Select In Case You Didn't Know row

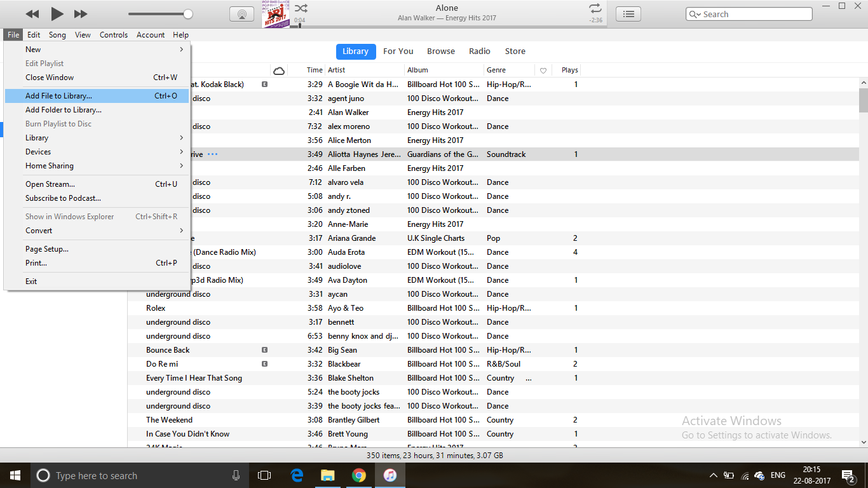pos(493,434)
